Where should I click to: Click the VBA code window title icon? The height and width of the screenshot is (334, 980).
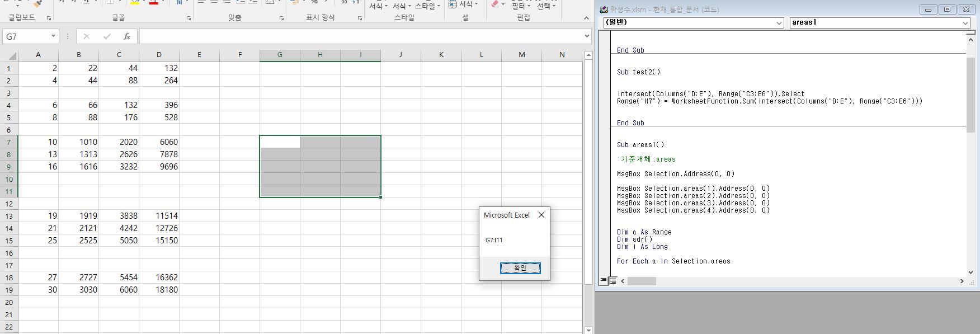point(604,10)
